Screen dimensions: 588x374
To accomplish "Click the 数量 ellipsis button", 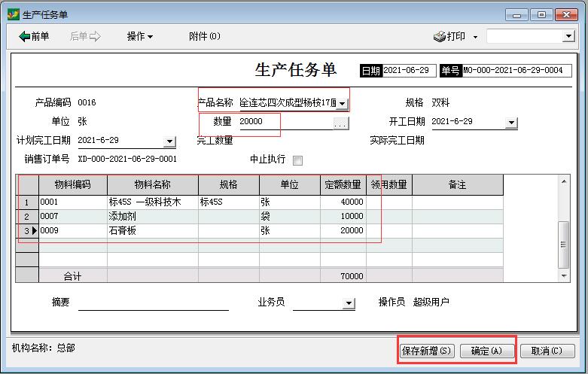I will click(x=340, y=123).
